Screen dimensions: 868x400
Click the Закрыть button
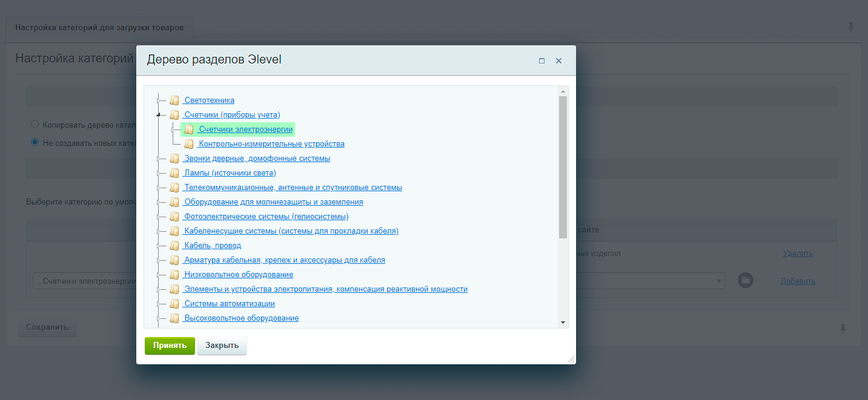pyautogui.click(x=222, y=346)
